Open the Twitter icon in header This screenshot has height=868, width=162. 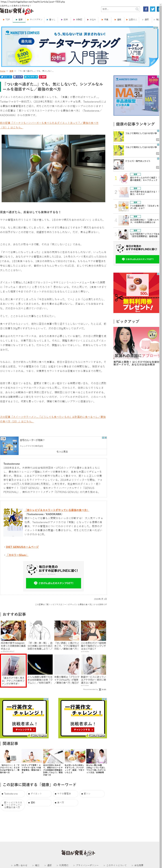pyautogui.click(x=153, y=9)
